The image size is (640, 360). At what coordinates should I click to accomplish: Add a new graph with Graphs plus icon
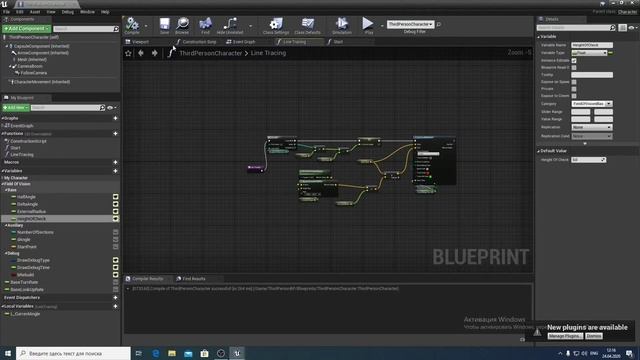(x=115, y=118)
